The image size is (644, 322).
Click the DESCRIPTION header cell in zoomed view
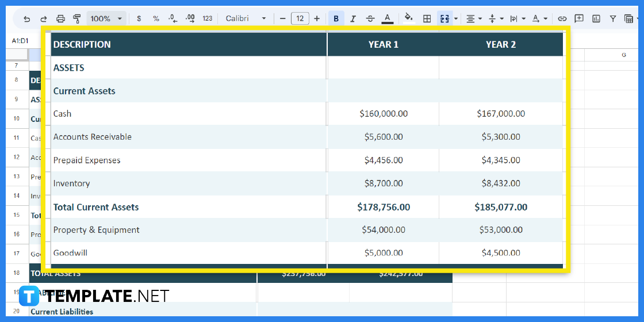click(x=189, y=44)
